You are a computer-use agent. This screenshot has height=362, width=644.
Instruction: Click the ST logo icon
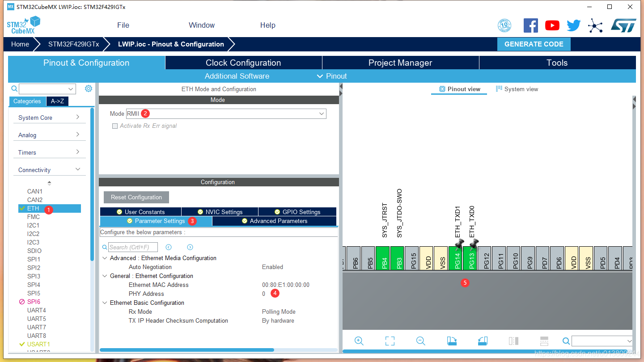click(623, 25)
